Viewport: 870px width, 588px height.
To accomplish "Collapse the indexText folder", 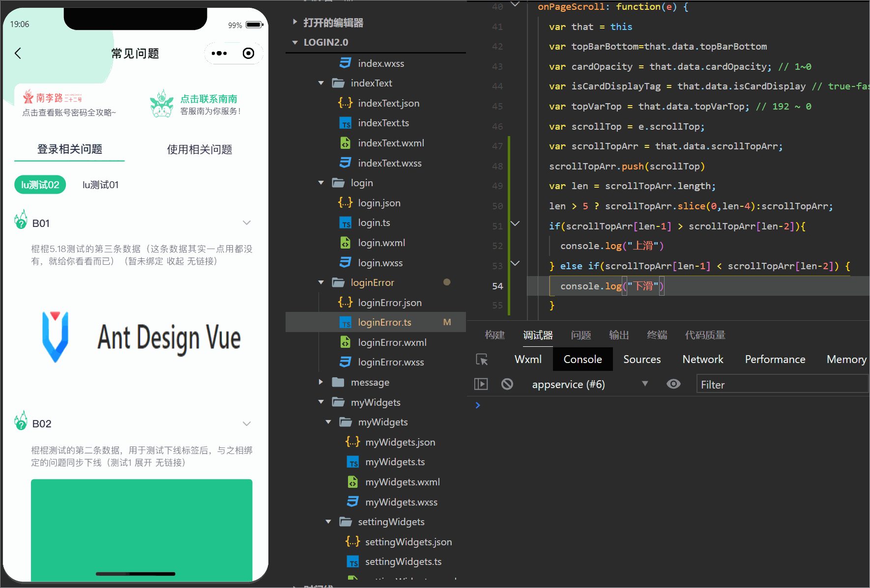I will [x=321, y=83].
